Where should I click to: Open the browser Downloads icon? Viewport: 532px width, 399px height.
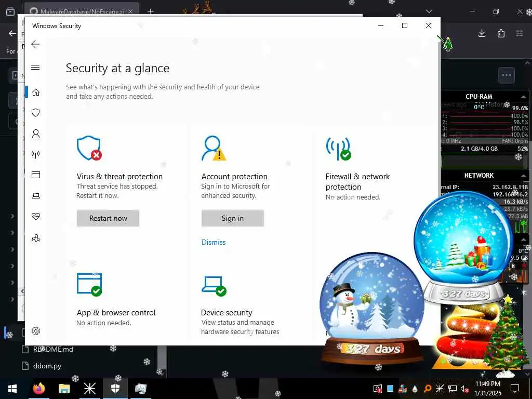pyautogui.click(x=482, y=33)
